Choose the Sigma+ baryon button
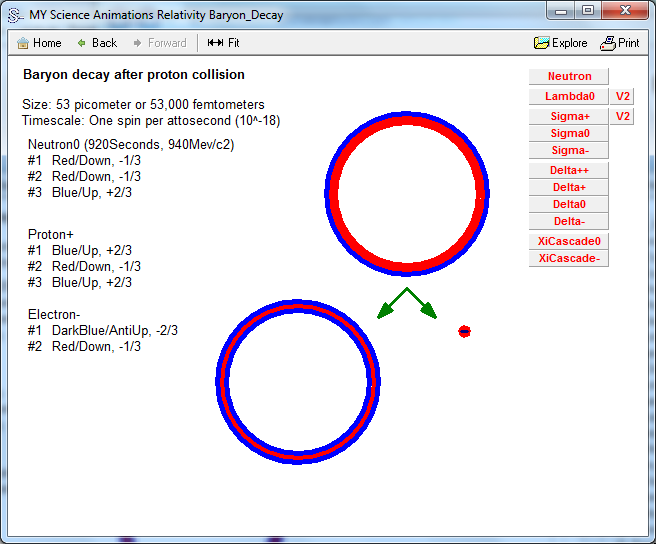Screen dimensions: 656x544 coord(569,117)
